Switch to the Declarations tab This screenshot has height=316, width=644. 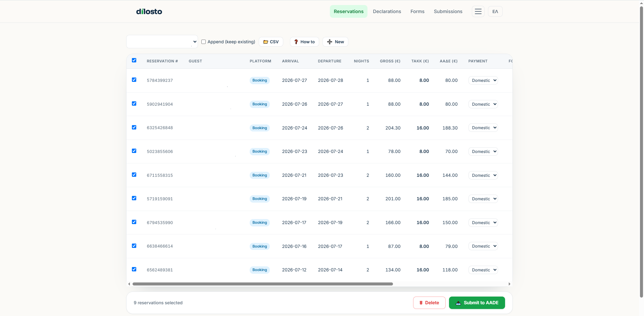[x=387, y=11]
